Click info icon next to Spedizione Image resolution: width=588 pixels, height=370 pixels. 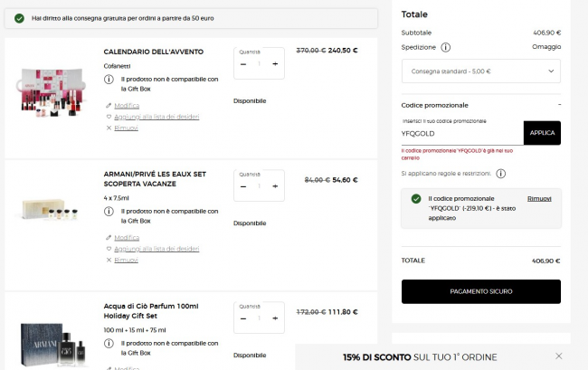pos(446,47)
